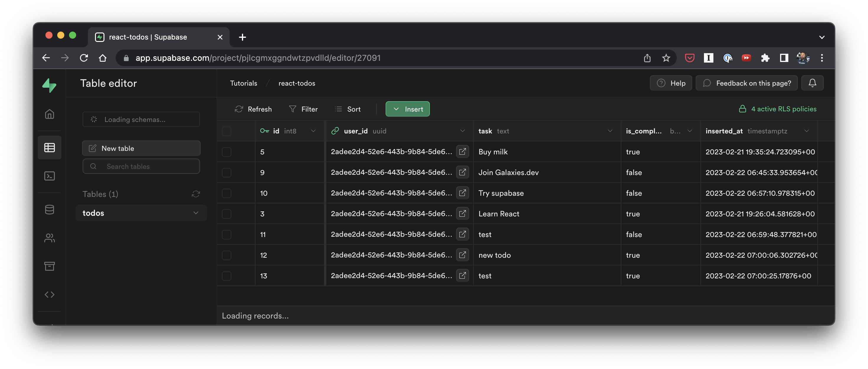Click the Refresh button

coord(253,109)
